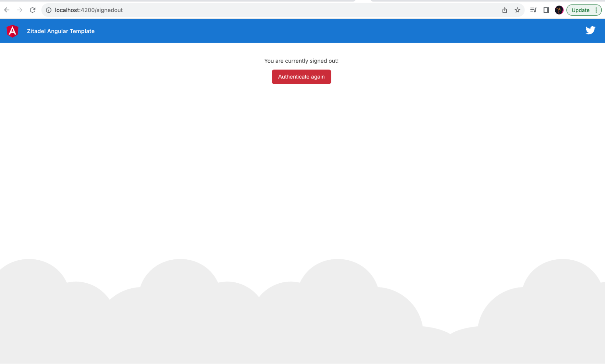Screen dimensions: 605x364
Task: Click the share page icon
Action: pyautogui.click(x=505, y=10)
